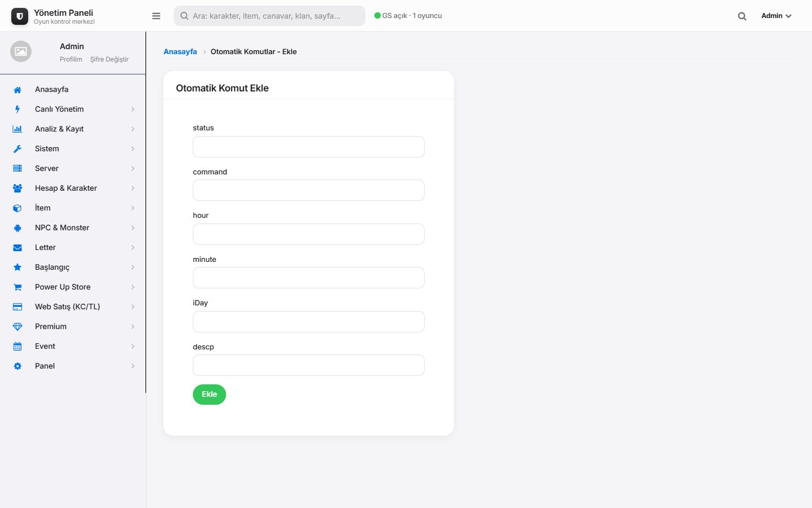This screenshot has height=508, width=812.
Task: Open the Analiz & Kayıt menu item
Action: pos(73,129)
